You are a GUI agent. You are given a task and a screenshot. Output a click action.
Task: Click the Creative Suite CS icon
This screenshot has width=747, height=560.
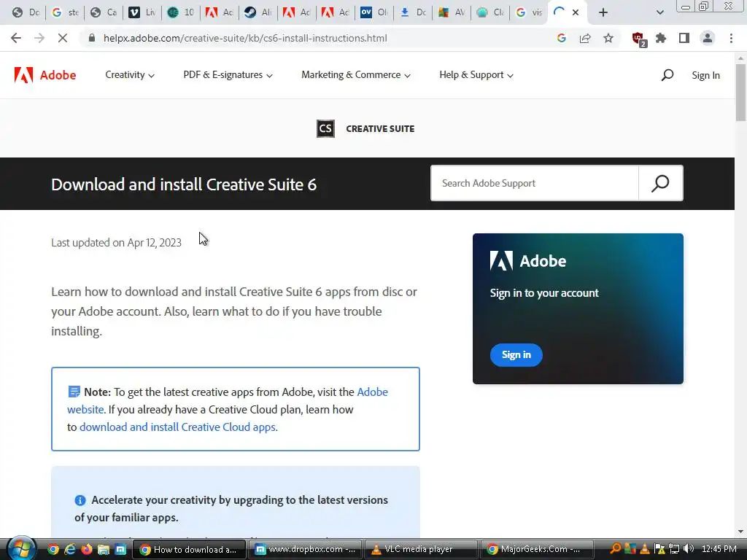click(x=325, y=128)
